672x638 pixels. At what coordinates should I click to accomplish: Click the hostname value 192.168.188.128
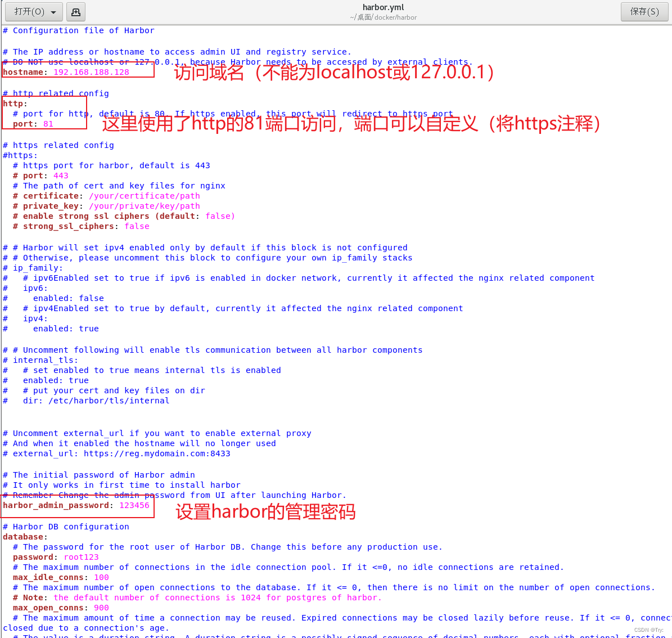point(91,72)
